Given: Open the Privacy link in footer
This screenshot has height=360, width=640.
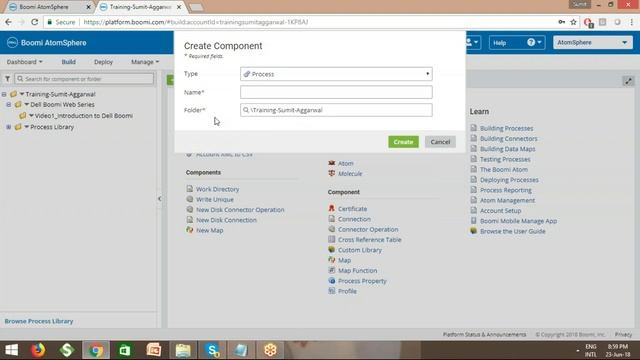Looking at the screenshot, I should point(623,334).
